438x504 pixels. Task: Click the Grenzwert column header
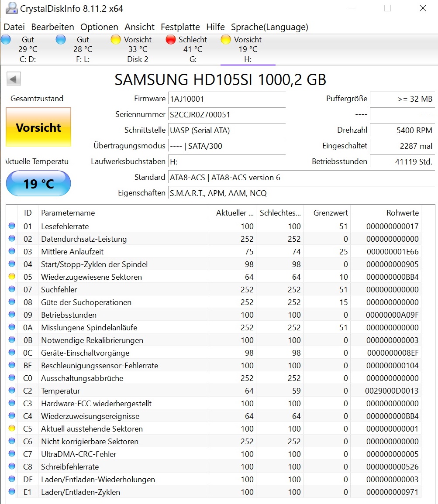click(327, 213)
